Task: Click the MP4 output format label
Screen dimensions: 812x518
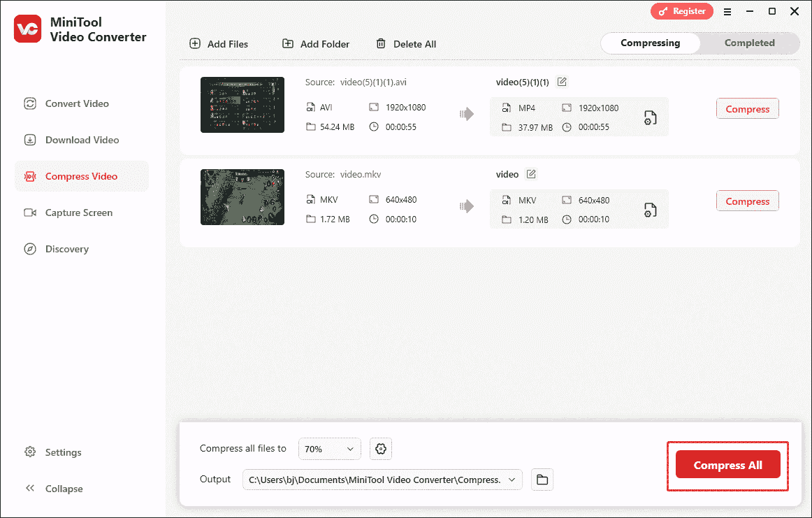Action: tap(527, 108)
